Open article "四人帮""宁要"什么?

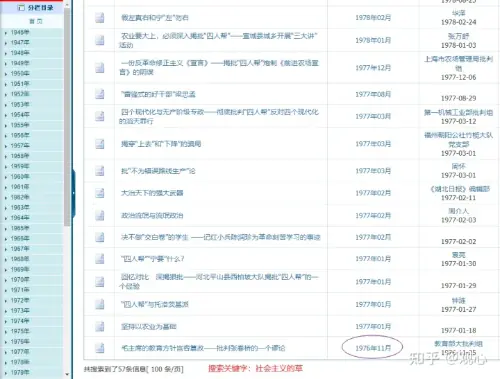[x=152, y=259]
